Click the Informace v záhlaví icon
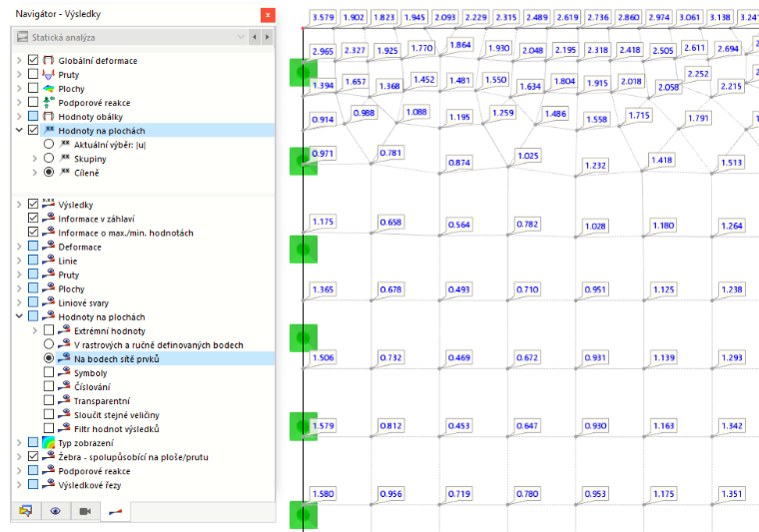Viewport: 759px width, 532px height. coord(48,219)
